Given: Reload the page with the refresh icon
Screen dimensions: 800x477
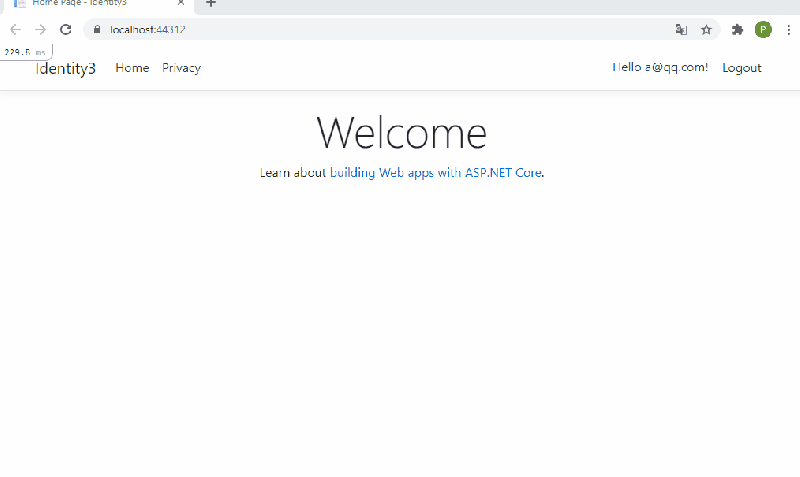Looking at the screenshot, I should 65,30.
